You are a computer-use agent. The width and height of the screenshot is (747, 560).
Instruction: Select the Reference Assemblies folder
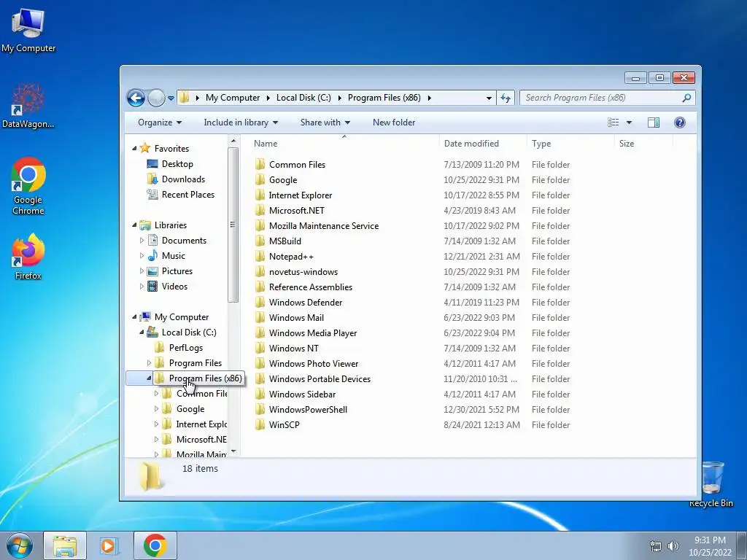[311, 287]
